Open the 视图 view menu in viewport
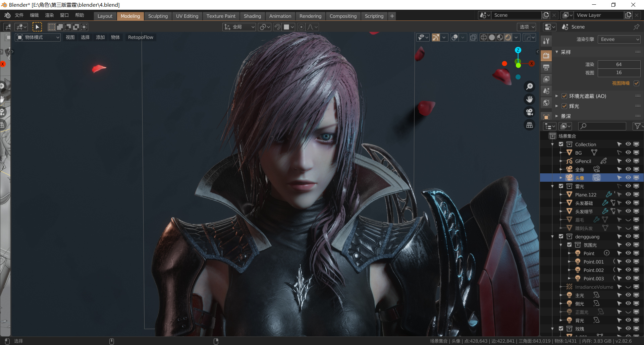Screen dimensions: 644x345 point(70,37)
